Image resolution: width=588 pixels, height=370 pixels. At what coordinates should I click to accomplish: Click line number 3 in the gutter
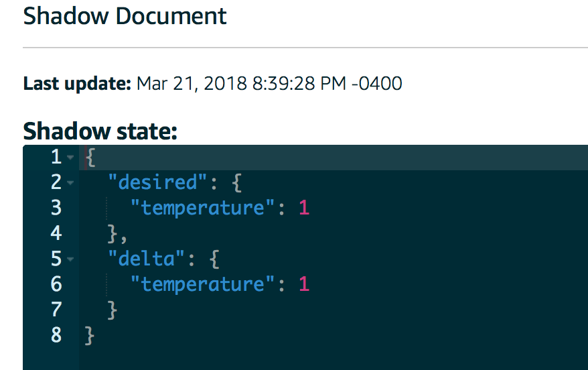(56, 208)
